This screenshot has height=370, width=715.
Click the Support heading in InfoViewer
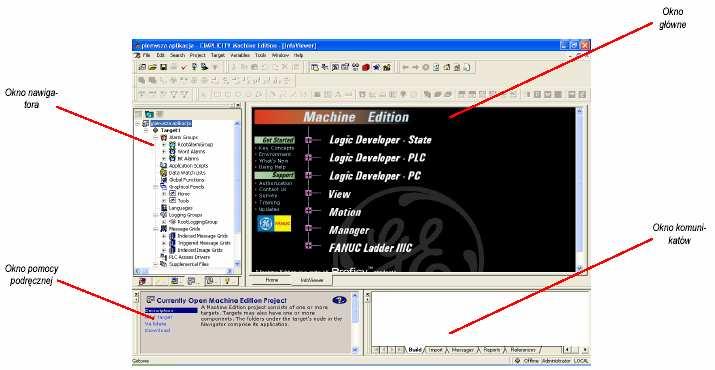275,175
